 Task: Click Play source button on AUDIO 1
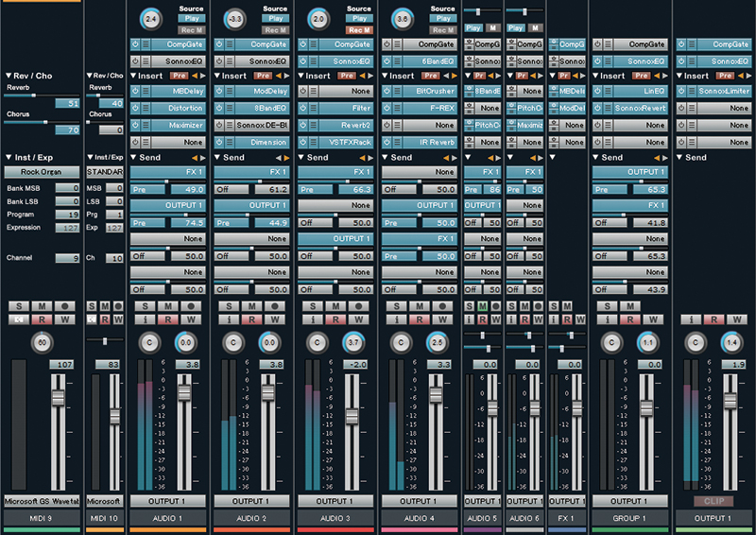point(192,19)
